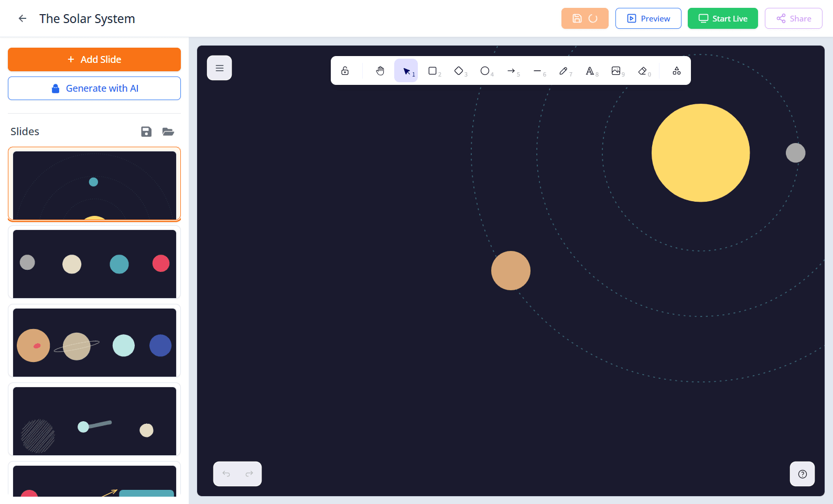The width and height of the screenshot is (833, 504).
Task: Click the gray planet on the canvas
Action: point(795,153)
